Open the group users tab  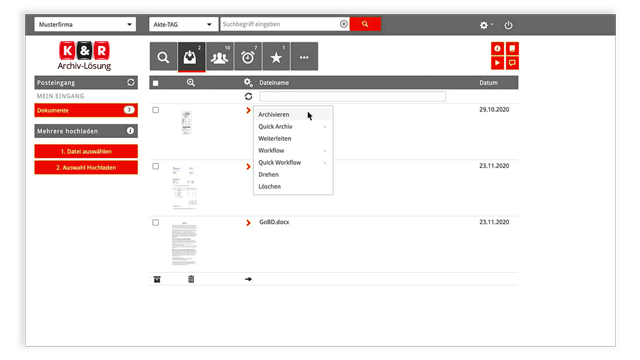[220, 57]
